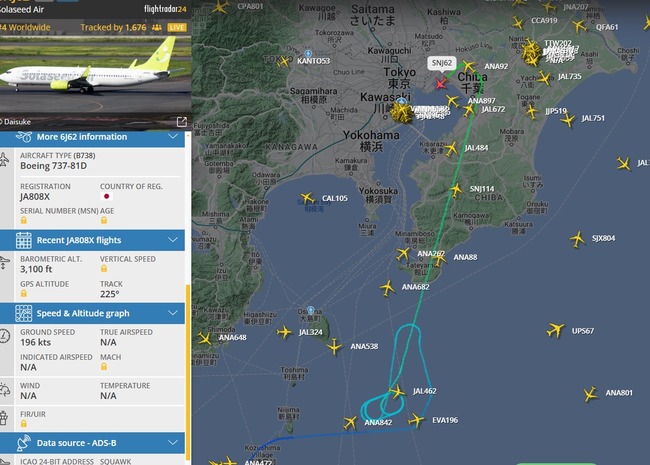Click the locked Vertical Speed padlock
Image resolution: width=650 pixels, height=465 pixels.
104,268
